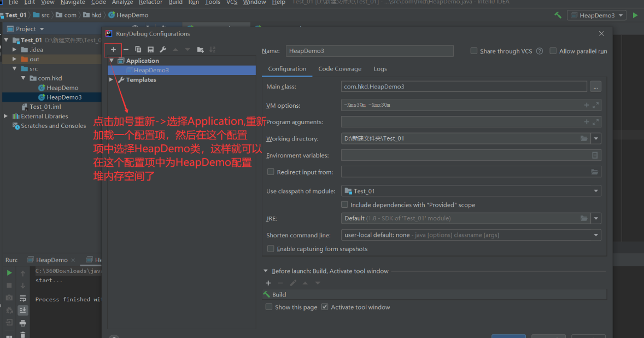Click the Scroll to End icon in Run panel
Image resolution: width=644 pixels, height=338 pixels.
coord(23,310)
